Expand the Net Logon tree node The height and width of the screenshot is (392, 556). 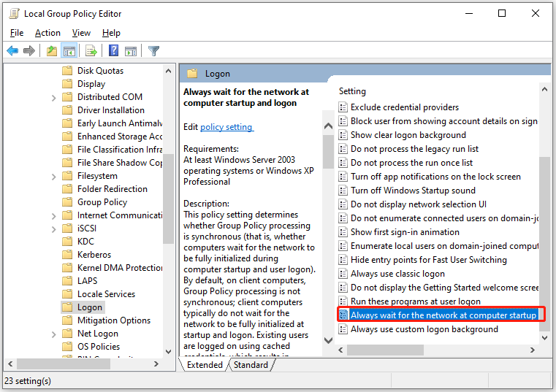[x=53, y=334]
